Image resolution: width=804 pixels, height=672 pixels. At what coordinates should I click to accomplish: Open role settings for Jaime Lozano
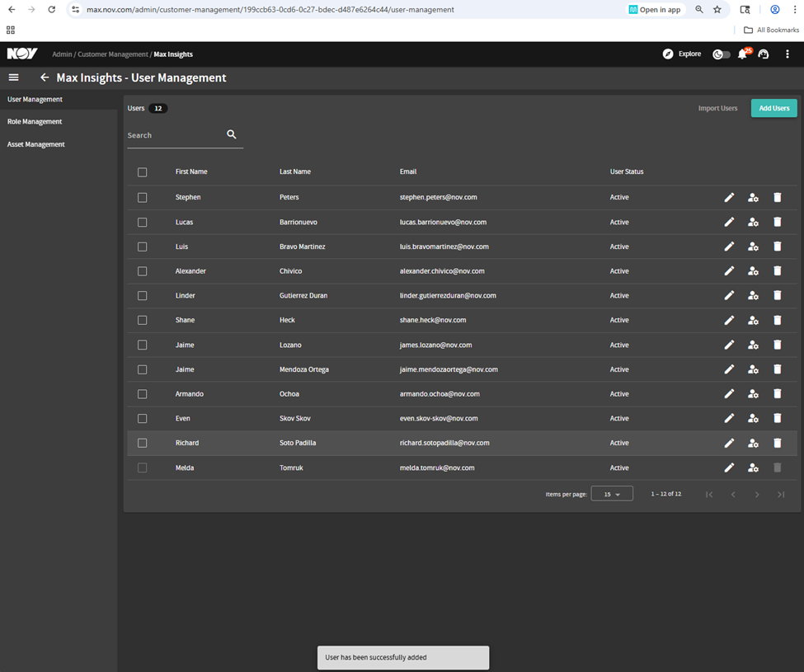tap(753, 345)
